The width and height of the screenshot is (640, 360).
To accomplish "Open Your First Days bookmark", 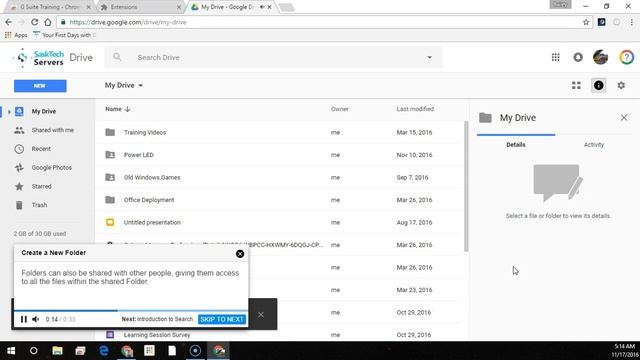I will (x=64, y=35).
